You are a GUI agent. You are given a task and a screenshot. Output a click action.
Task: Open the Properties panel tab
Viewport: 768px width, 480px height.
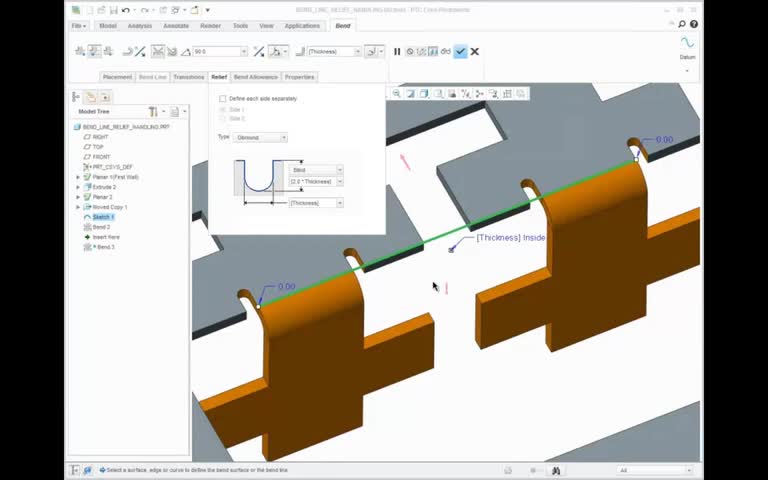(299, 77)
